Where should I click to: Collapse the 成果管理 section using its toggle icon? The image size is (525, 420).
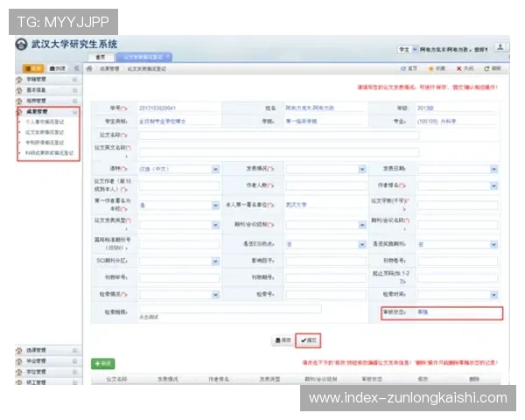(x=74, y=112)
